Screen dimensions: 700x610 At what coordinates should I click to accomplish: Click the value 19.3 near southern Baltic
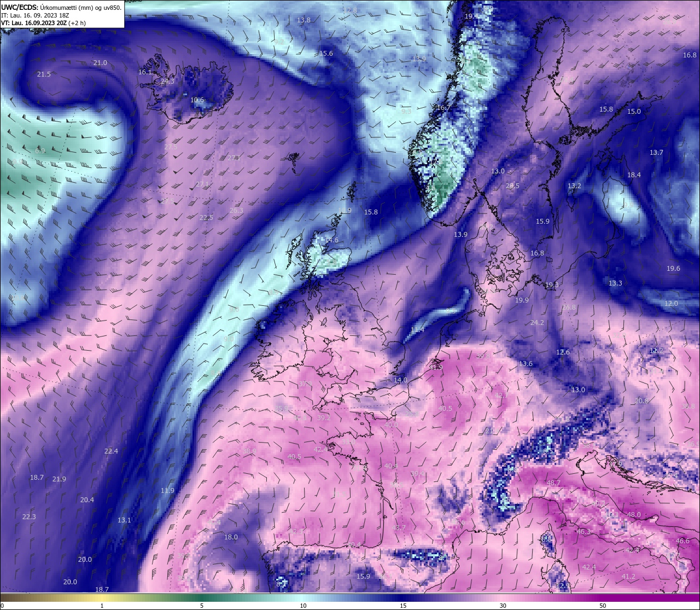tap(552, 285)
